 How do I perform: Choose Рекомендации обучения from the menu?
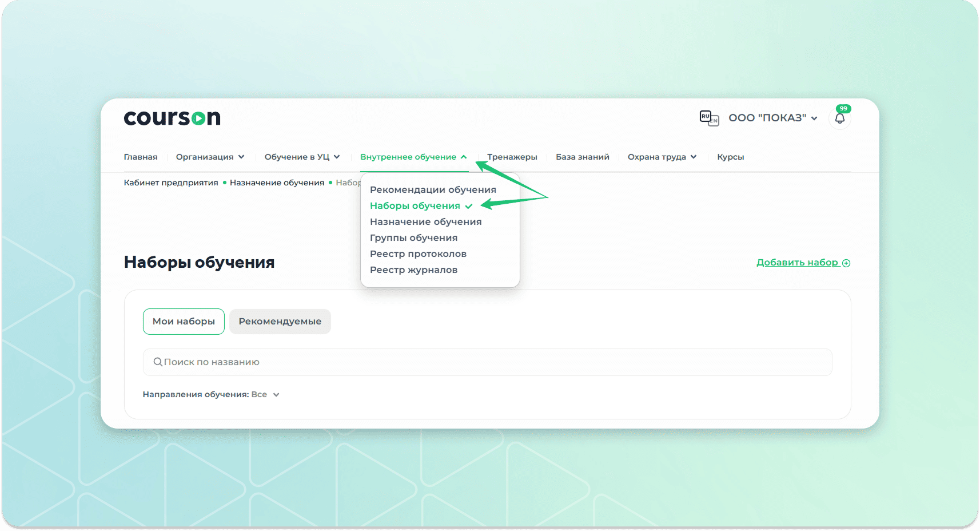[x=433, y=190]
